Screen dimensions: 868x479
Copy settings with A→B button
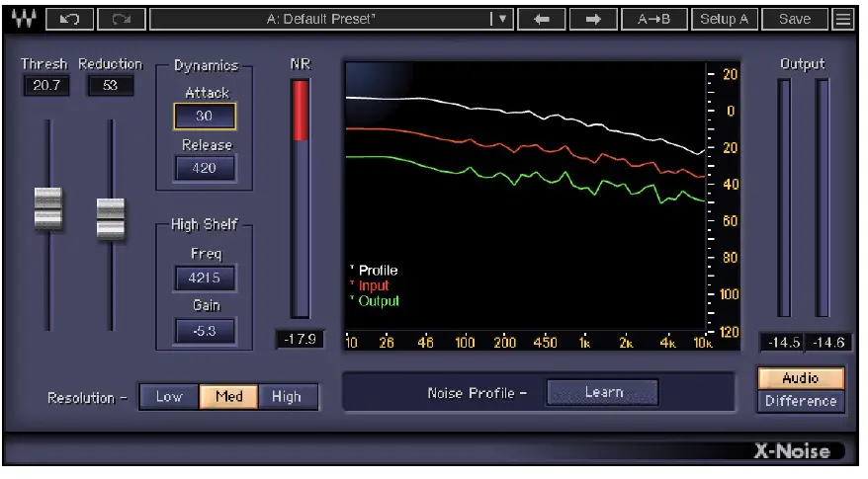click(x=654, y=19)
